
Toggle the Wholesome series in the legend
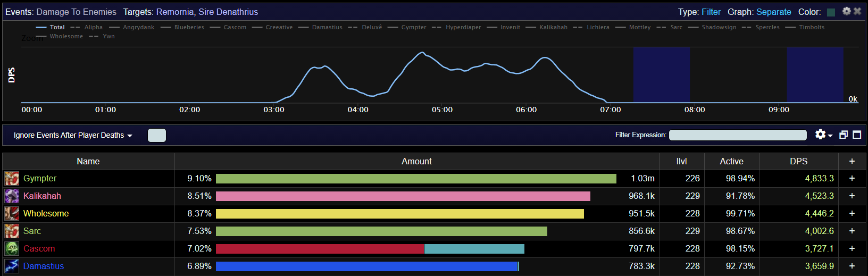(60, 36)
